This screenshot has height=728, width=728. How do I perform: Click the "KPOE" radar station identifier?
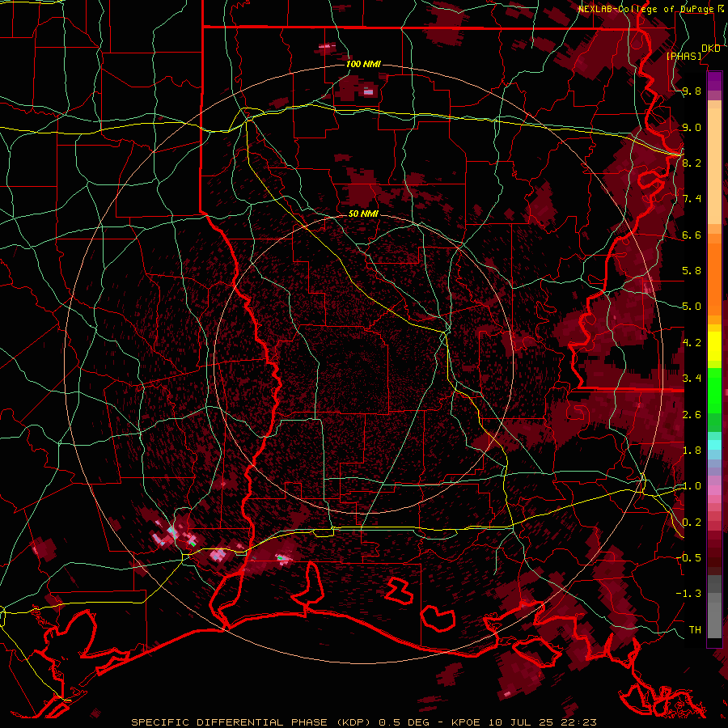(465, 722)
